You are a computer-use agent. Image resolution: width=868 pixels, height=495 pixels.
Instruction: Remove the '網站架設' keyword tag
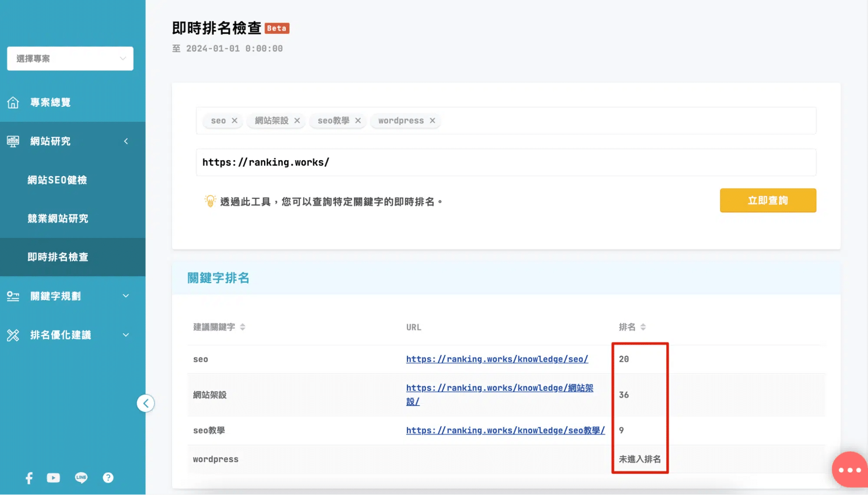pos(297,121)
